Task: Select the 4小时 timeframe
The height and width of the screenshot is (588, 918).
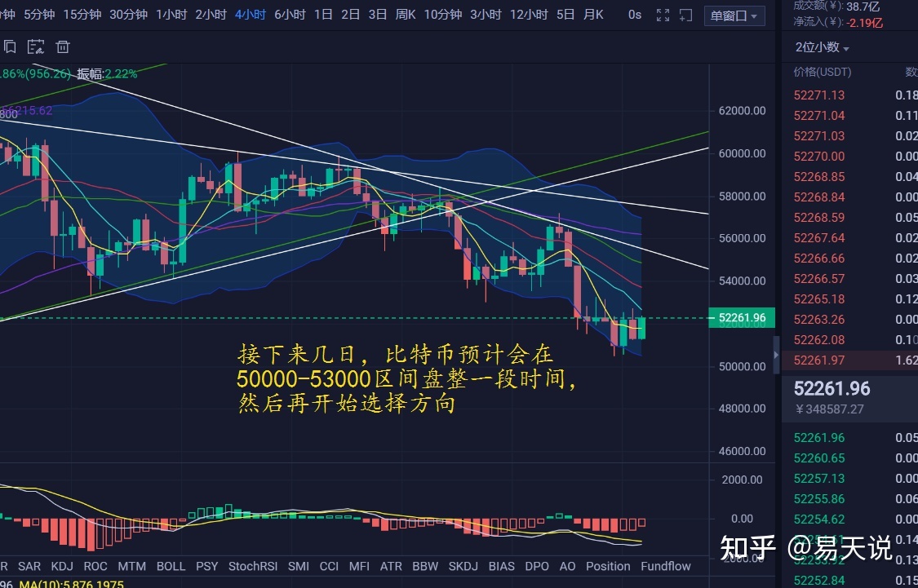Action: [x=251, y=15]
